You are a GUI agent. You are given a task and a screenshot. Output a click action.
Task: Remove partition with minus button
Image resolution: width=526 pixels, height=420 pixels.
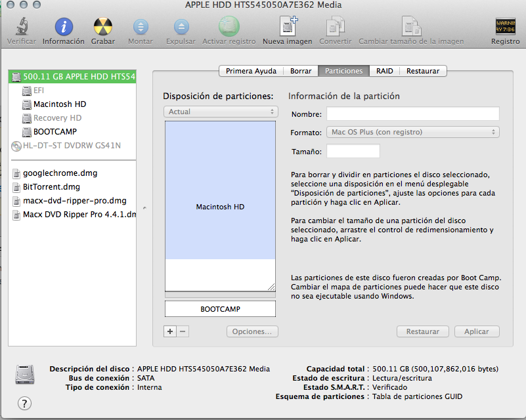(x=183, y=331)
